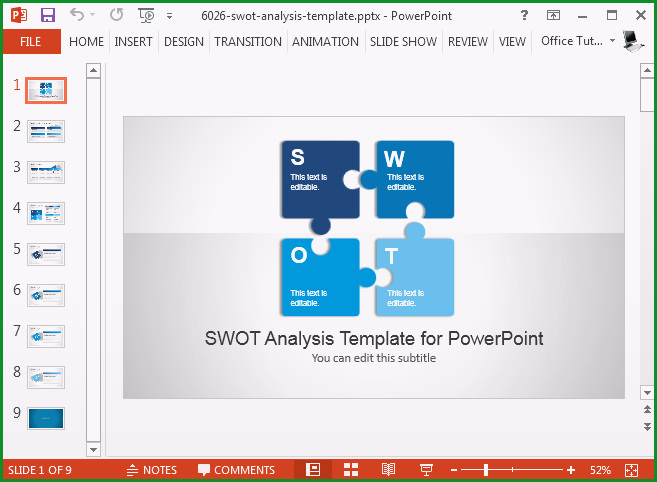657x482 pixels.
Task: Open the FILE tab
Action: click(31, 41)
